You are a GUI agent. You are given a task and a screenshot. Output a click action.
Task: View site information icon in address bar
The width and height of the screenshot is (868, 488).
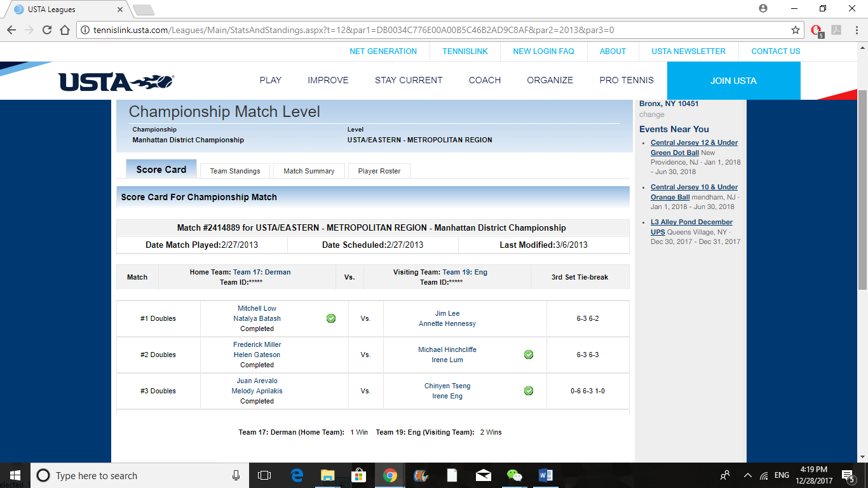[x=85, y=30]
